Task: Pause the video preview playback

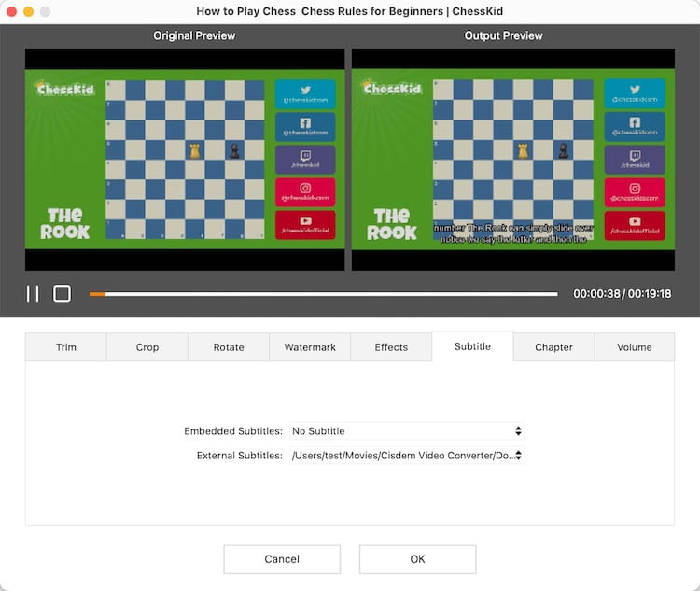Action: coord(33,293)
